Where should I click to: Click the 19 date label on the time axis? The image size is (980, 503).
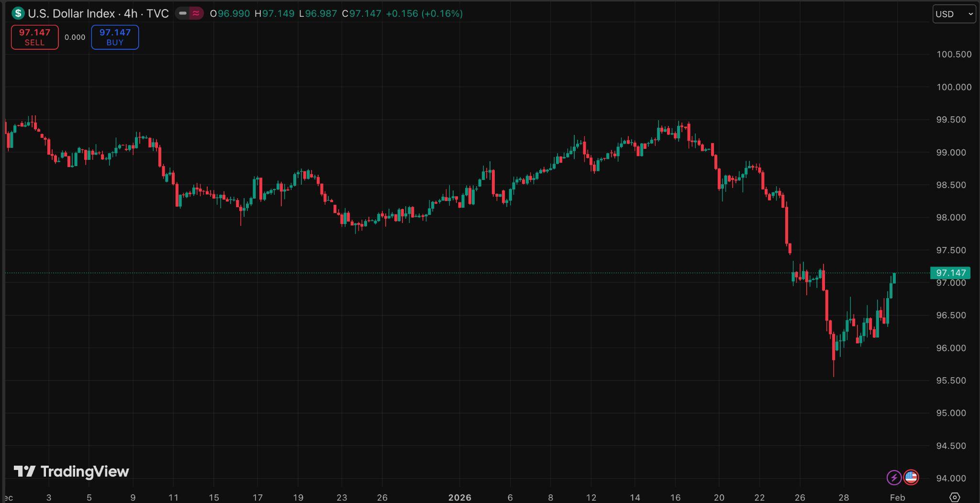[x=298, y=497]
